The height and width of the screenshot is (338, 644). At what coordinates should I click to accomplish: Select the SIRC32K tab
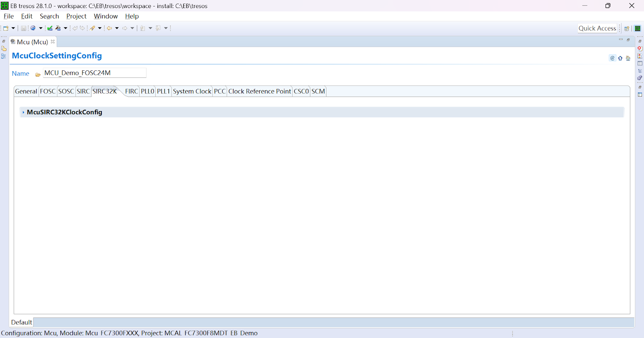(105, 91)
